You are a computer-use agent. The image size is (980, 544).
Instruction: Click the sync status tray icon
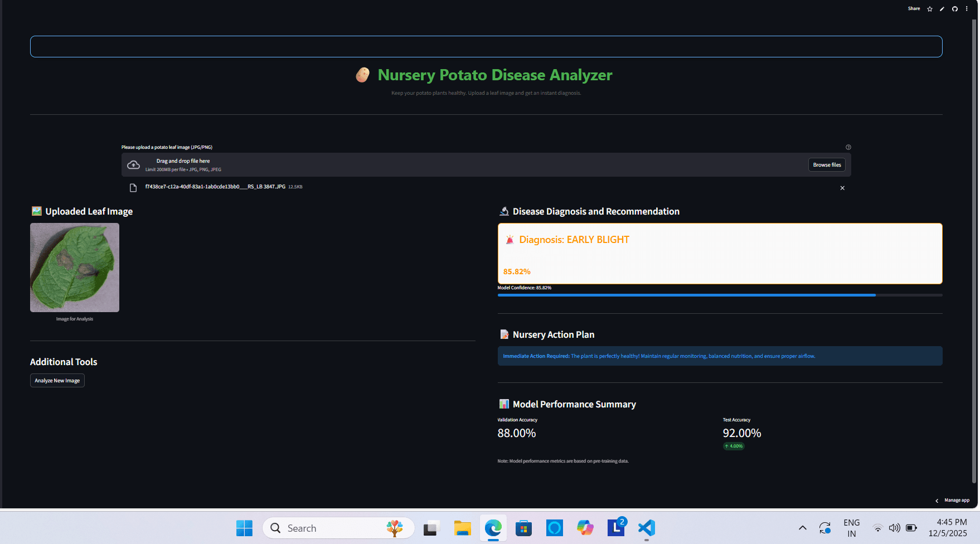coord(825,528)
